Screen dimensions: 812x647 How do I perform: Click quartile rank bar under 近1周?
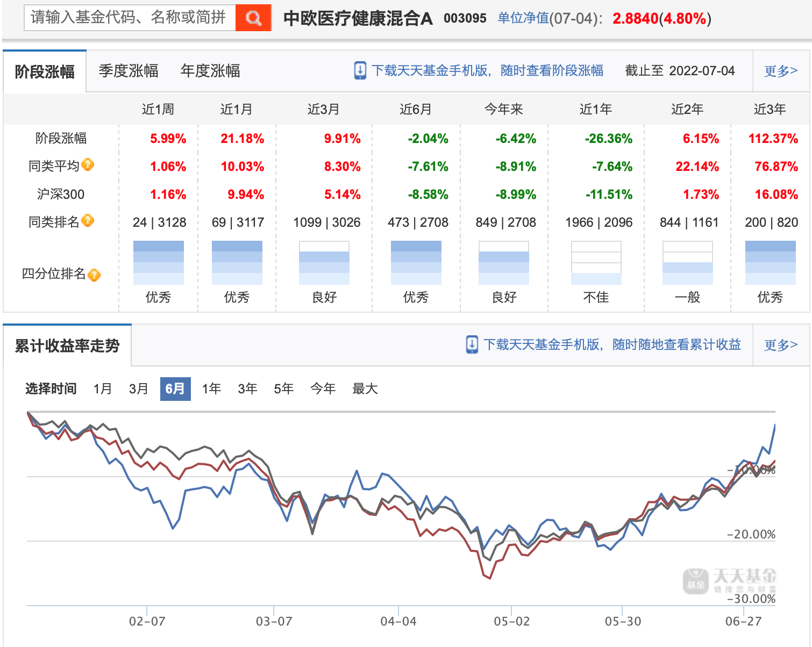coord(158,263)
